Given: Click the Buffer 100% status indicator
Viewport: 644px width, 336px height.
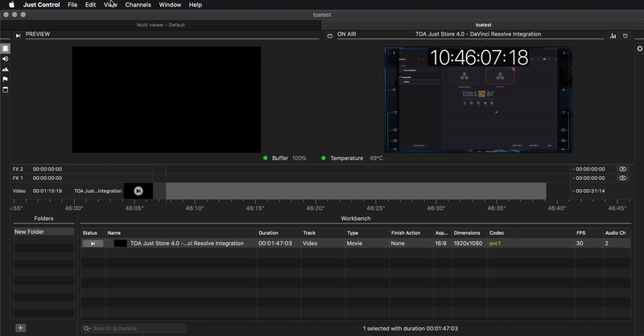Looking at the screenshot, I should click(x=285, y=158).
